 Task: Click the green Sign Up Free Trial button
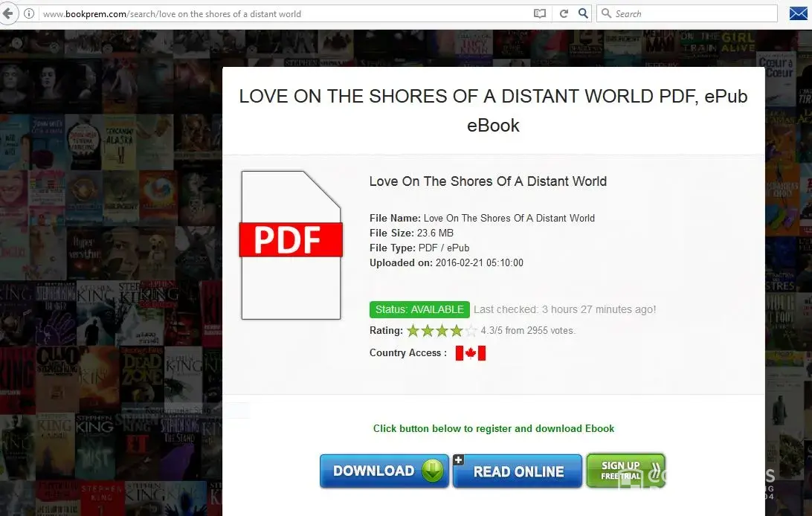(625, 471)
